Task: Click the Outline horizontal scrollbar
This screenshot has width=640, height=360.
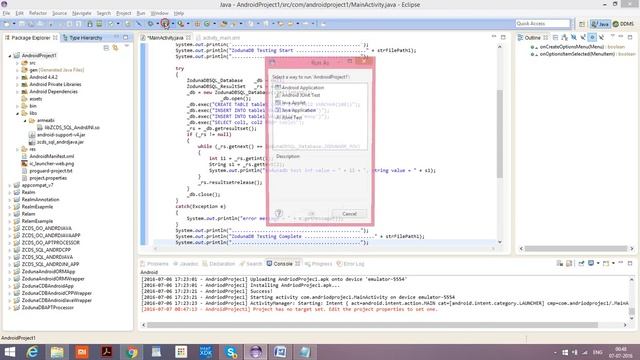Action: click(577, 248)
